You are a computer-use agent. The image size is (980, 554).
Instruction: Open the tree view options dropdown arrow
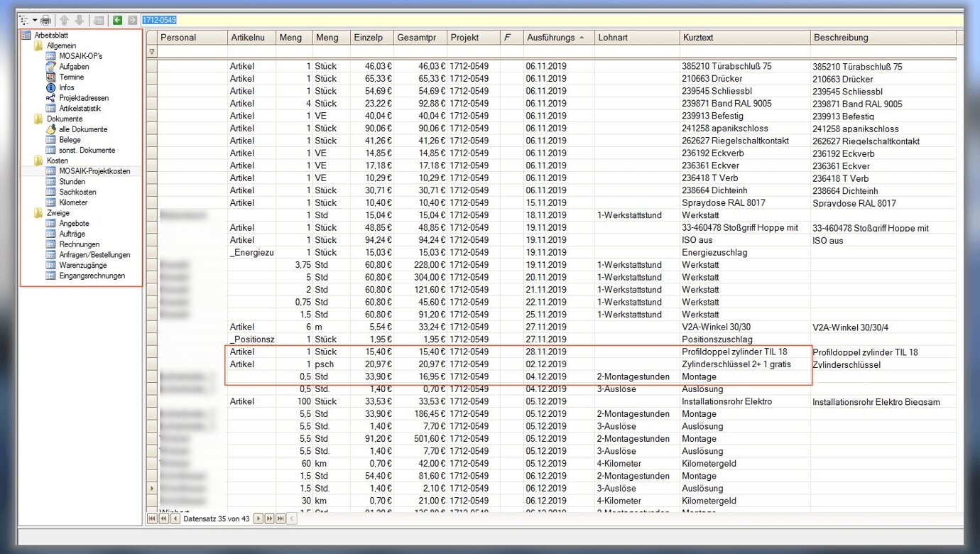[x=34, y=20]
